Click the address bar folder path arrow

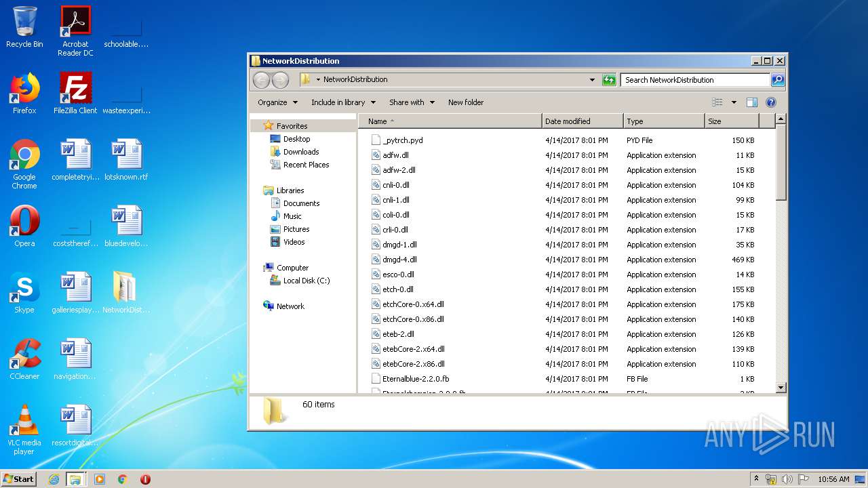pos(318,80)
